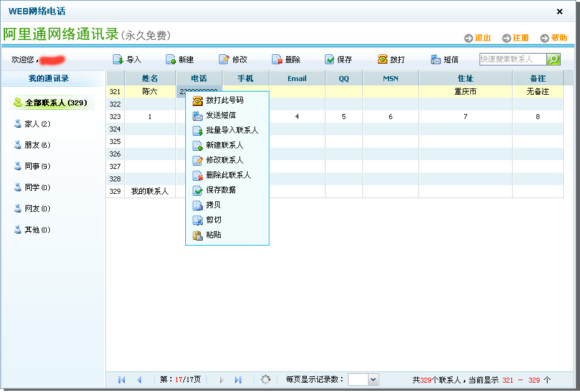Click the 删除 delete toolbar icon

click(277, 59)
